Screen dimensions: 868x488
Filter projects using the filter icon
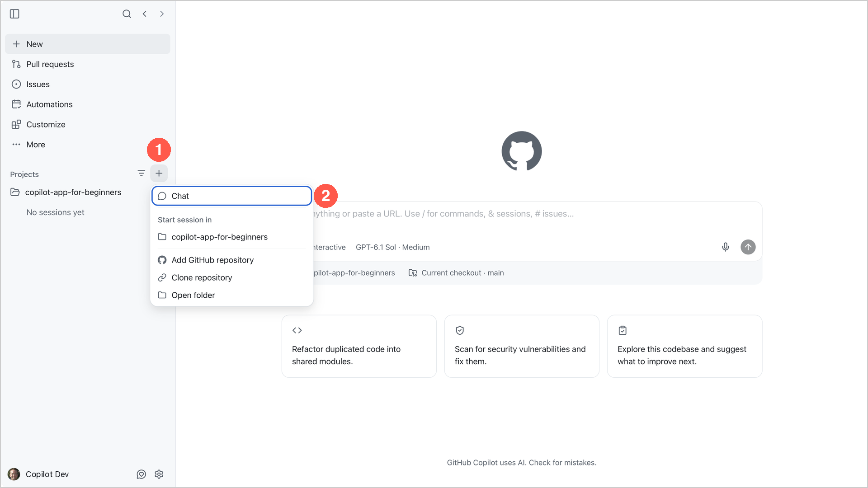coord(142,173)
